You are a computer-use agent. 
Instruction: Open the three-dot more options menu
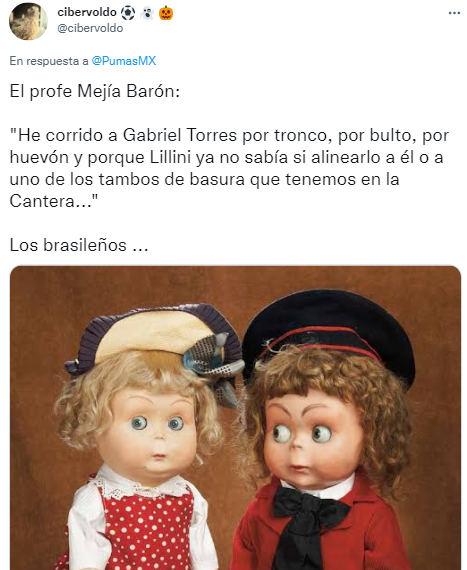click(x=454, y=13)
